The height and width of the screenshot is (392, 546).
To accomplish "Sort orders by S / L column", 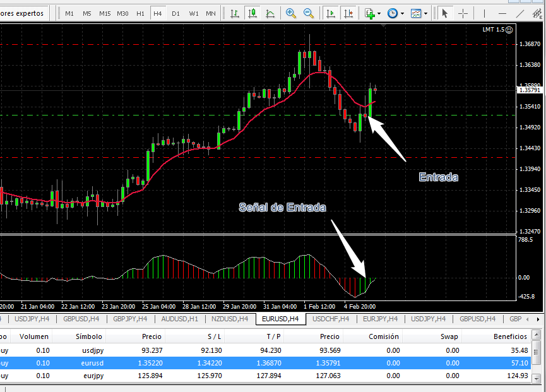I will (x=215, y=336).
